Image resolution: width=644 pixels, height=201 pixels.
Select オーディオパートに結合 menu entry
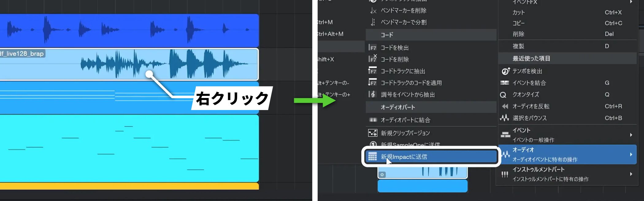[405, 120]
